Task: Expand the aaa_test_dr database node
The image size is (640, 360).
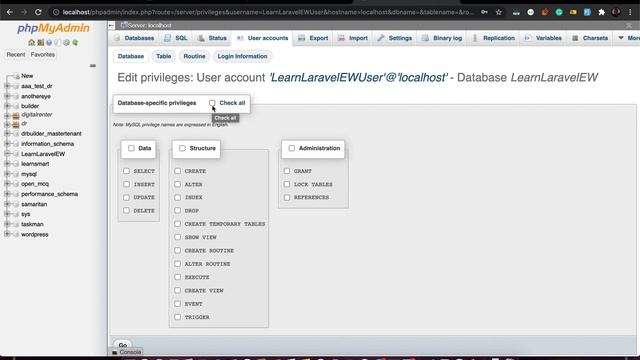Action: click(7, 86)
